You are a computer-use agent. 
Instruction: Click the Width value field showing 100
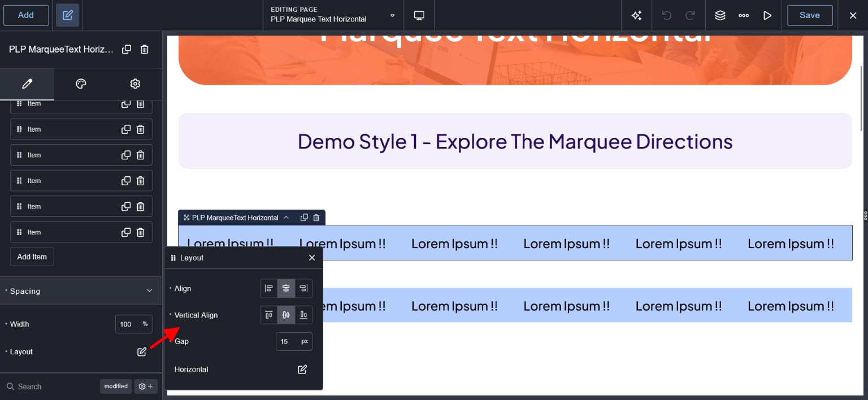(127, 324)
